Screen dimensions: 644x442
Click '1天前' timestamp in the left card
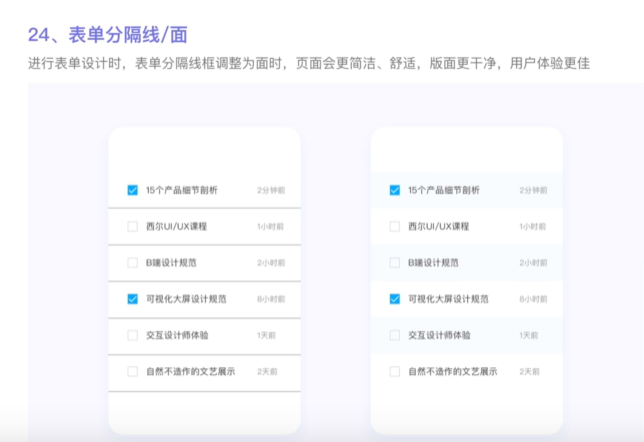pyautogui.click(x=267, y=335)
